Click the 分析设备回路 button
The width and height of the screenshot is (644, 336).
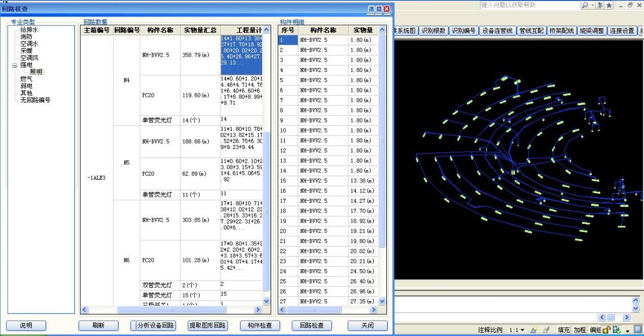pyautogui.click(x=155, y=325)
